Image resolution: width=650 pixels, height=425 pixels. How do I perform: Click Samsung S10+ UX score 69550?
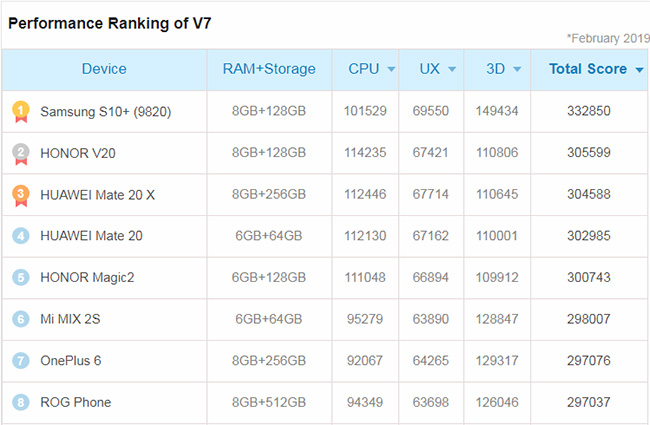pyautogui.click(x=430, y=111)
